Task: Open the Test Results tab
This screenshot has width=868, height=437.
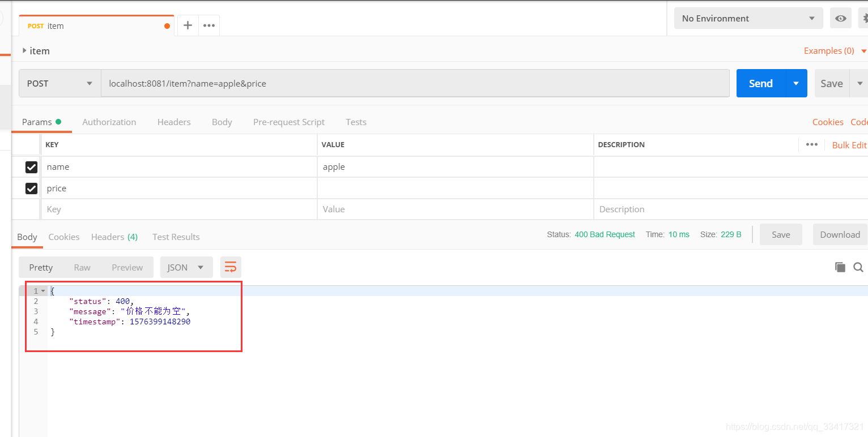Action: [176, 237]
